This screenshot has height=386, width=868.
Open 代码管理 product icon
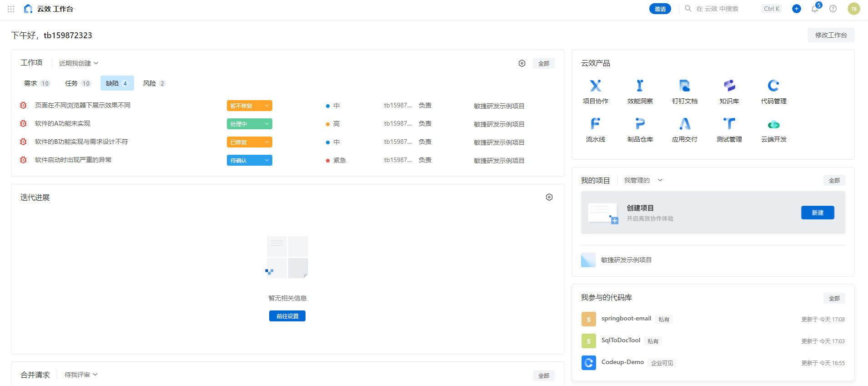773,86
